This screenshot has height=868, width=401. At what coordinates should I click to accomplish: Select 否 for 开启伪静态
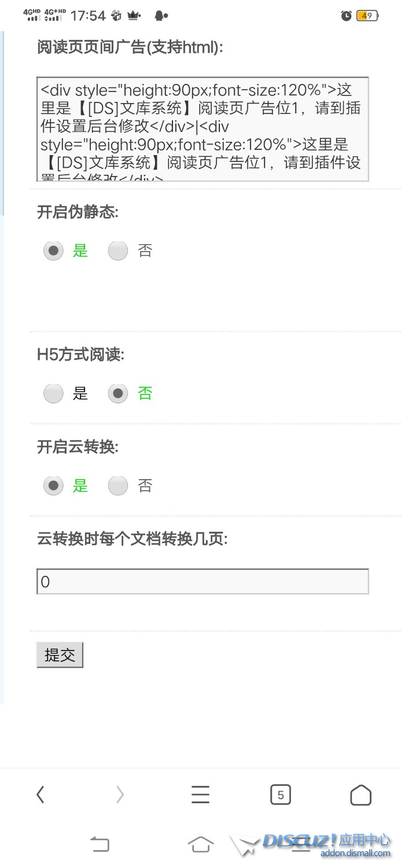[x=118, y=251]
